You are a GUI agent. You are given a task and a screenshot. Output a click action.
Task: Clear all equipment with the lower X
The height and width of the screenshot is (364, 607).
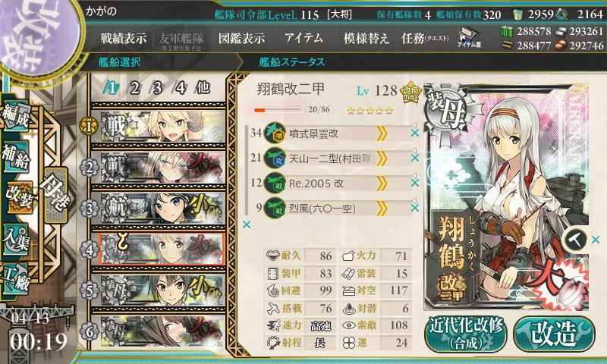click(x=246, y=224)
